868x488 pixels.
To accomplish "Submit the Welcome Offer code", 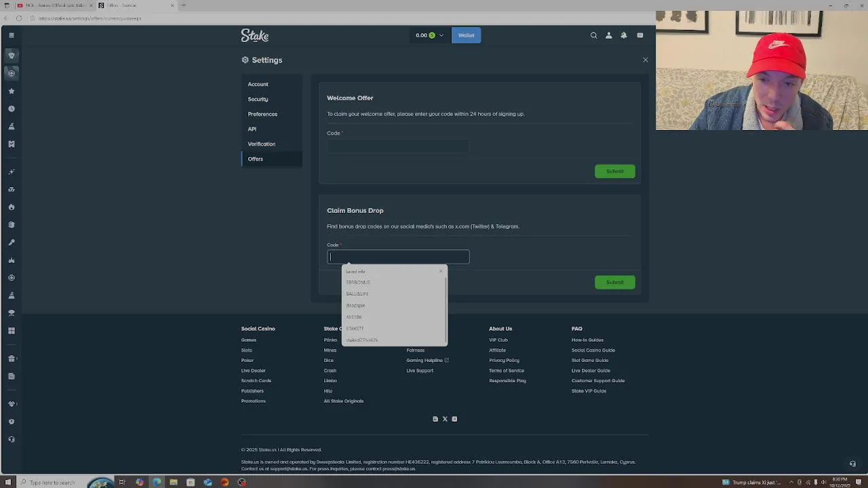I will pos(615,171).
